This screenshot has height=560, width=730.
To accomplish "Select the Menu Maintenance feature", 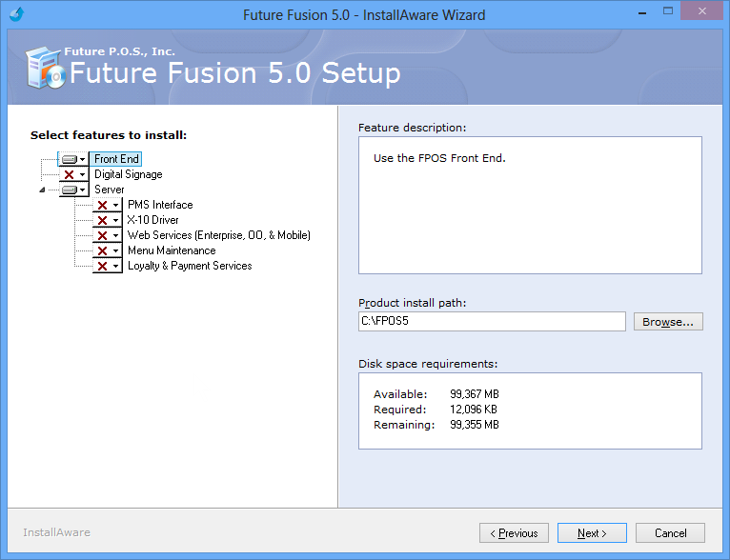I will coord(172,250).
